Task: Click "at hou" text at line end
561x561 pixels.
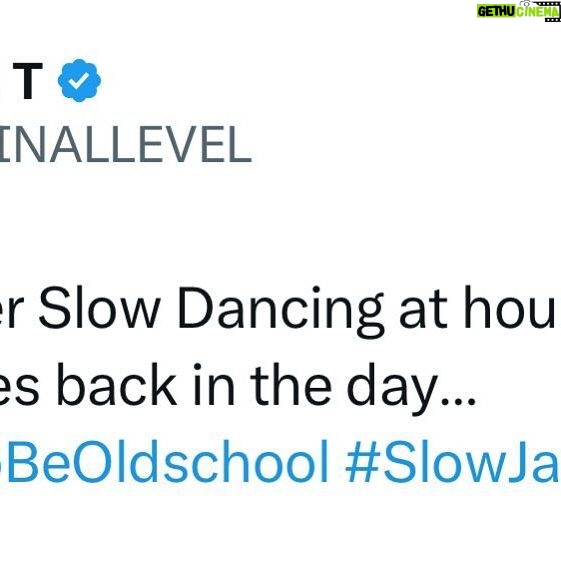Action: [x=479, y=308]
